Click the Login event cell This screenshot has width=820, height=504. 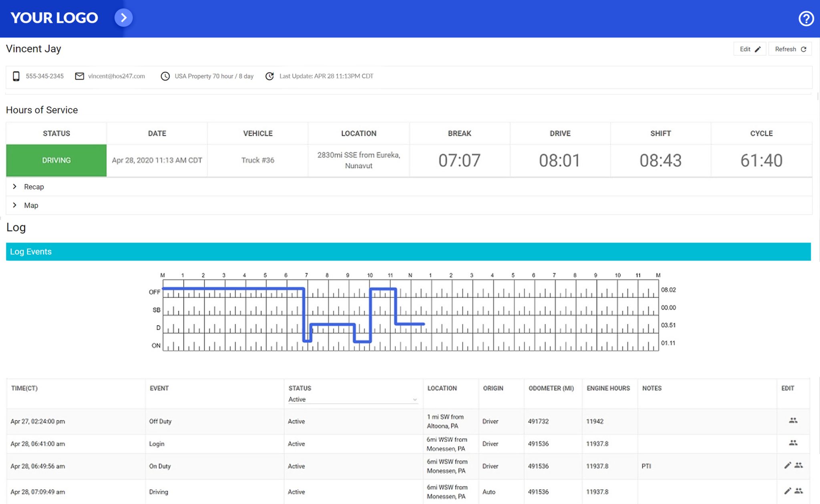click(157, 444)
